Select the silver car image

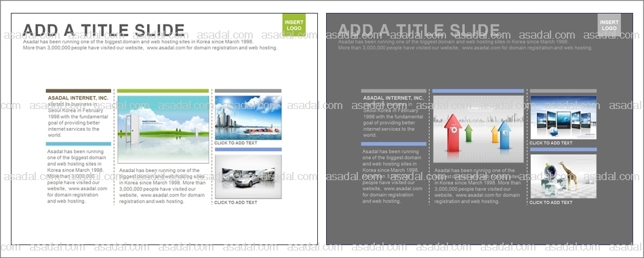(x=248, y=176)
